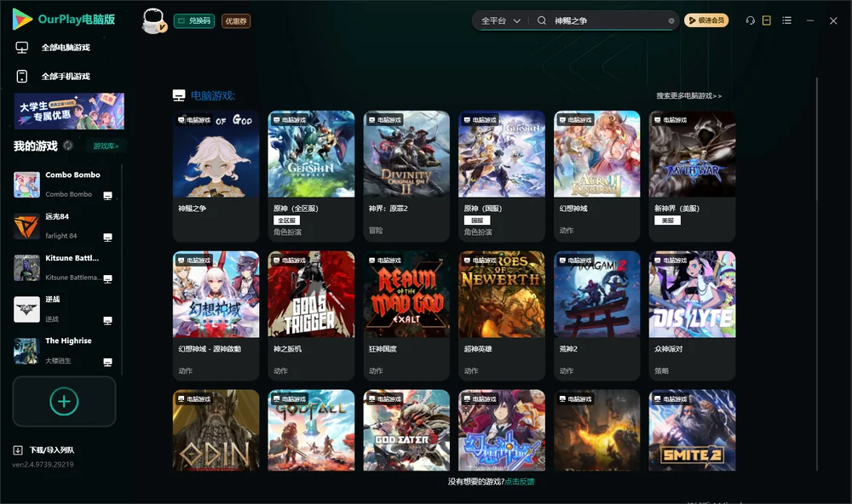Click the search field containing 神赐之争
The width and height of the screenshot is (852, 504).
(x=608, y=20)
